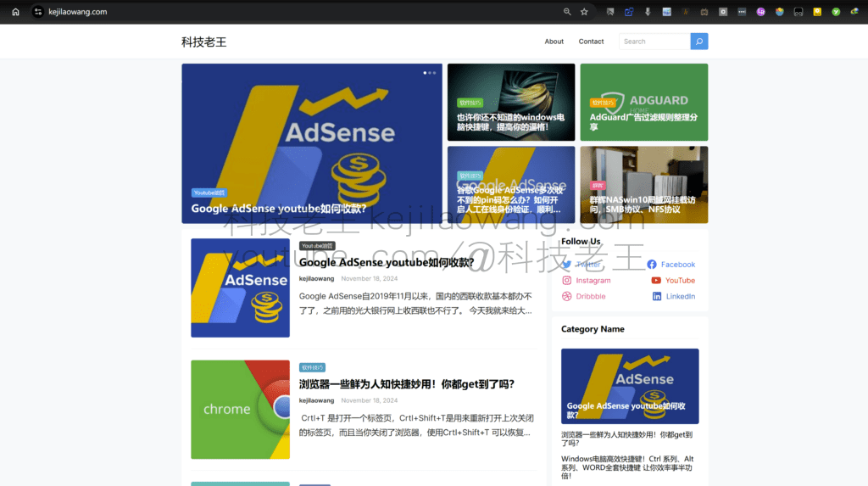Click orange 软件技巧 tag on AdGuard card
Screen dimensions: 868x486
pyautogui.click(x=603, y=103)
